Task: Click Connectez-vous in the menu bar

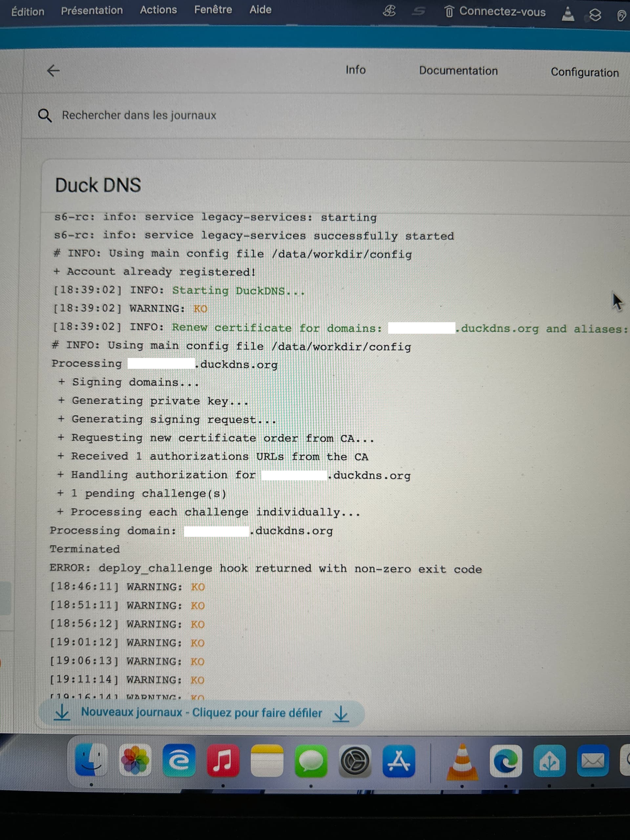Action: (x=502, y=12)
